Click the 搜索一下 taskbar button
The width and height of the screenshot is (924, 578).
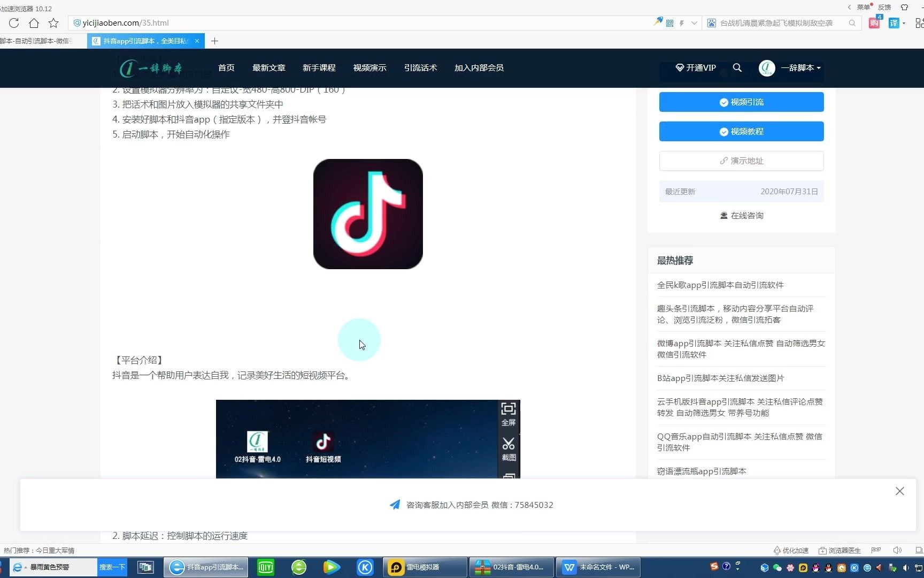point(112,567)
